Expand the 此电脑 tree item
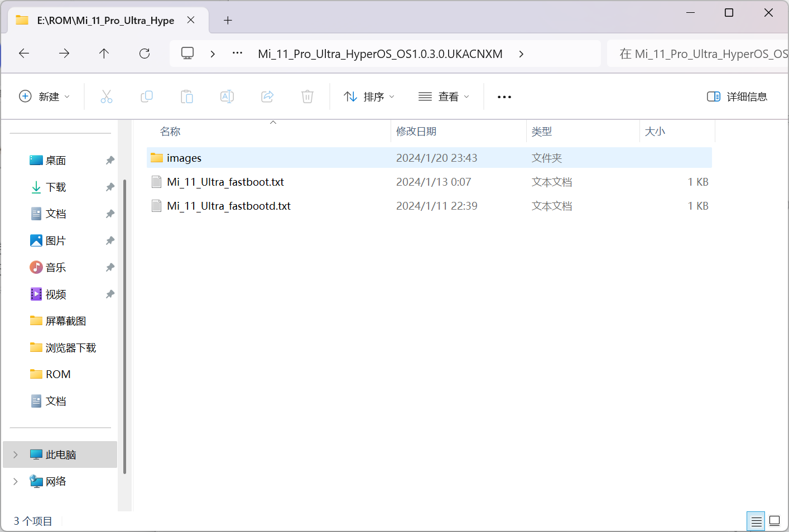Image resolution: width=789 pixels, height=532 pixels. [15, 454]
